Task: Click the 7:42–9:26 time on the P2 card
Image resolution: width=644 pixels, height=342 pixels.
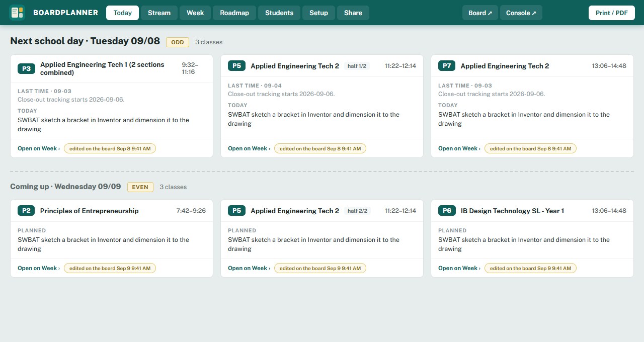Action: coord(191,211)
